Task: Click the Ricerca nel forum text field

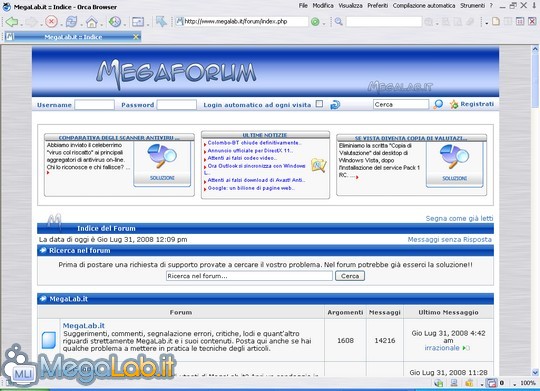Action: point(249,276)
